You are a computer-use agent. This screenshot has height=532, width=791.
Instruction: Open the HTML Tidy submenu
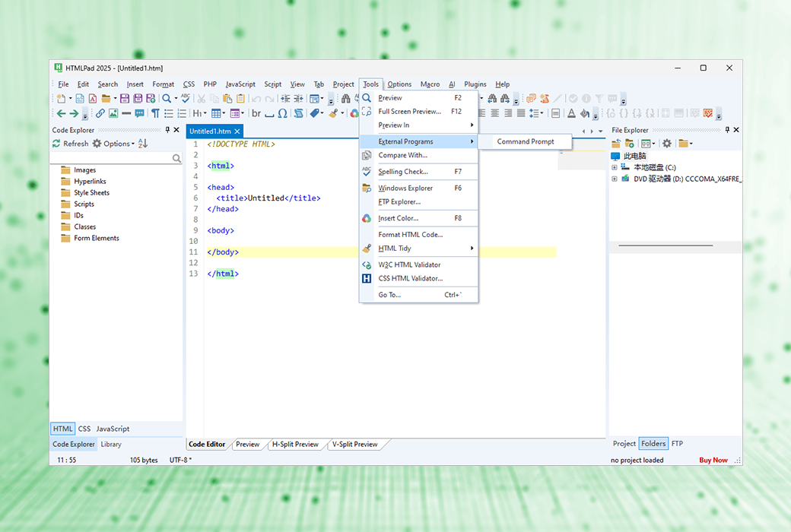pyautogui.click(x=419, y=248)
